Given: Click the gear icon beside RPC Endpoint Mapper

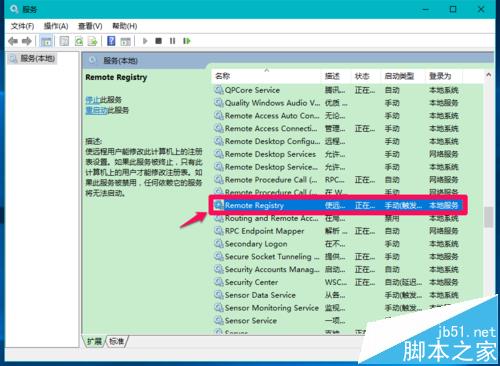Looking at the screenshot, I should pos(219,231).
